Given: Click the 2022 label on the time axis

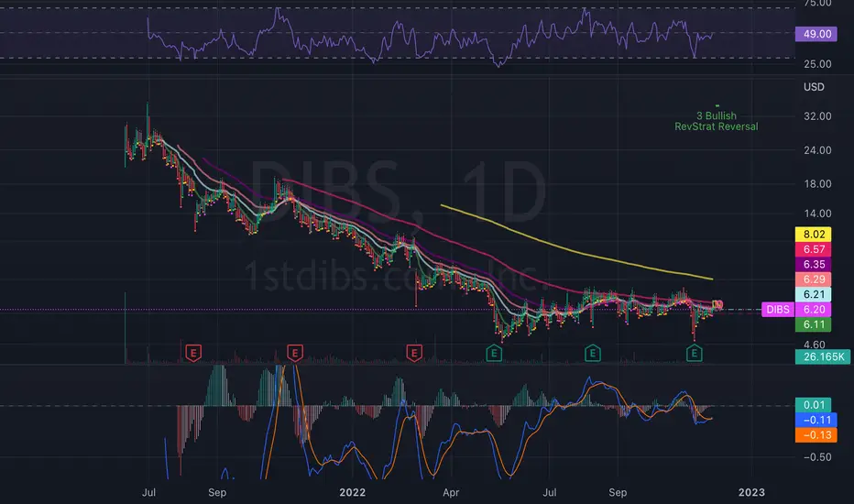Looking at the screenshot, I should (353, 493).
